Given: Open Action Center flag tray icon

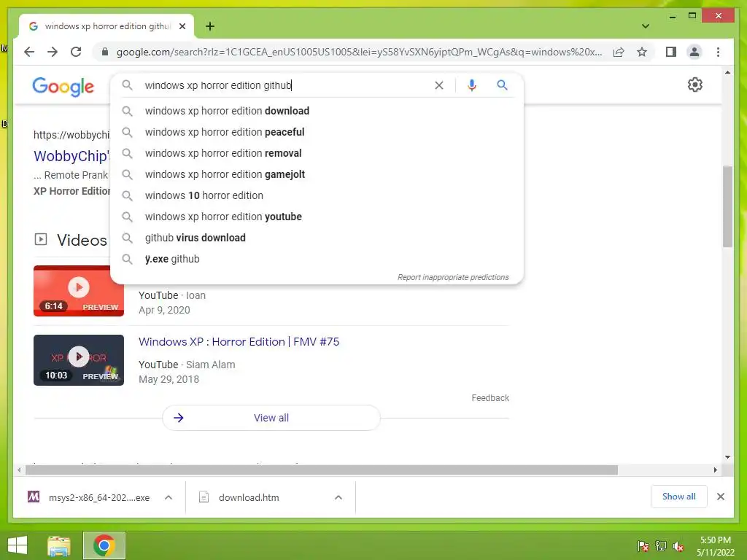Looking at the screenshot, I should coord(643,546).
